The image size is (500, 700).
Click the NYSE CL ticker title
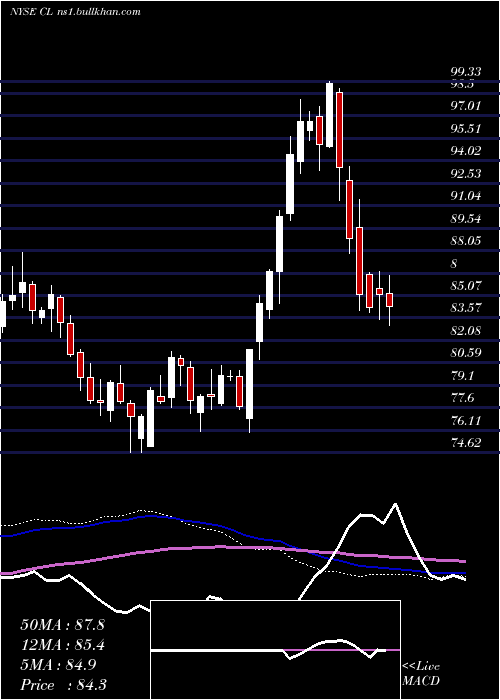tap(75, 12)
